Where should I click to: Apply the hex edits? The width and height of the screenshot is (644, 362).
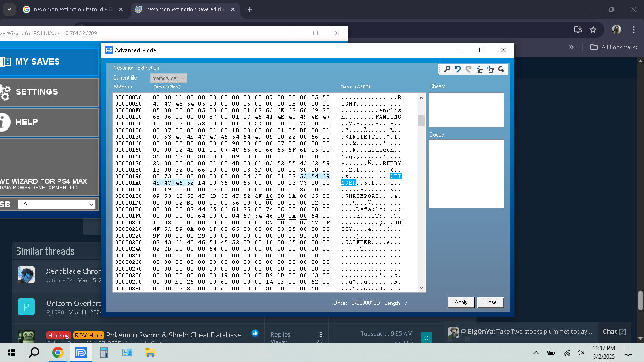tap(461, 302)
